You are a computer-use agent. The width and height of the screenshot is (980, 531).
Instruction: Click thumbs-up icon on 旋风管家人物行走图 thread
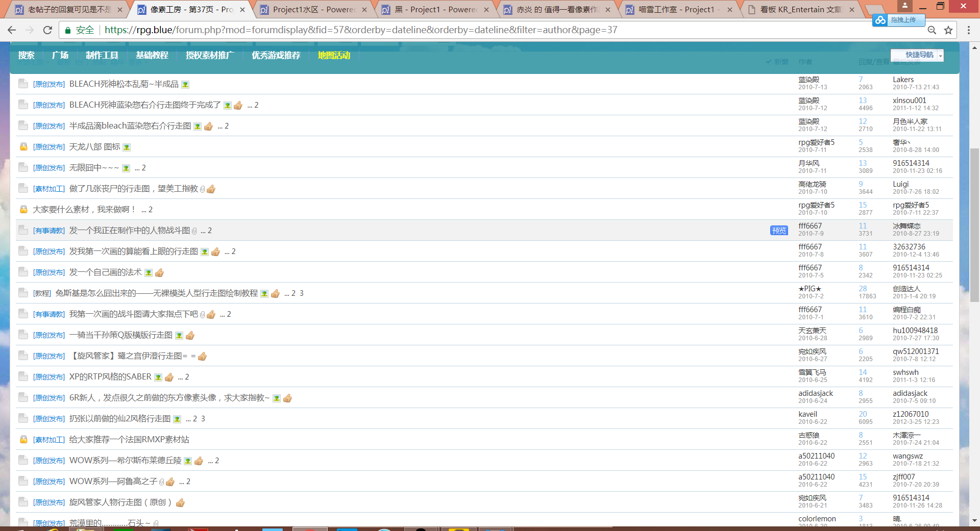tap(180, 503)
